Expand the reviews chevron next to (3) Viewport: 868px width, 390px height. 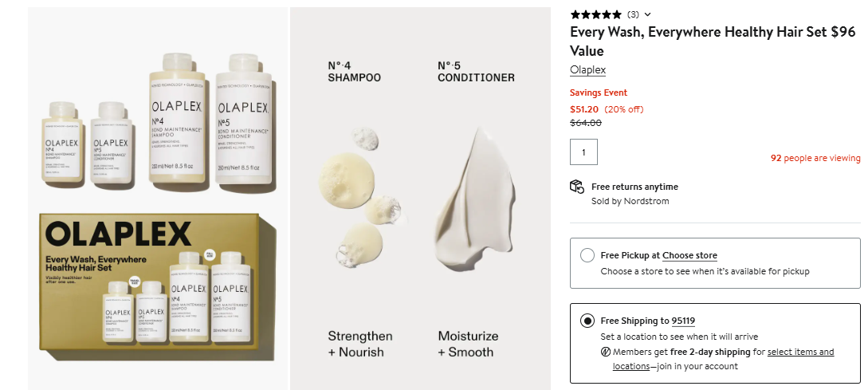[647, 14]
